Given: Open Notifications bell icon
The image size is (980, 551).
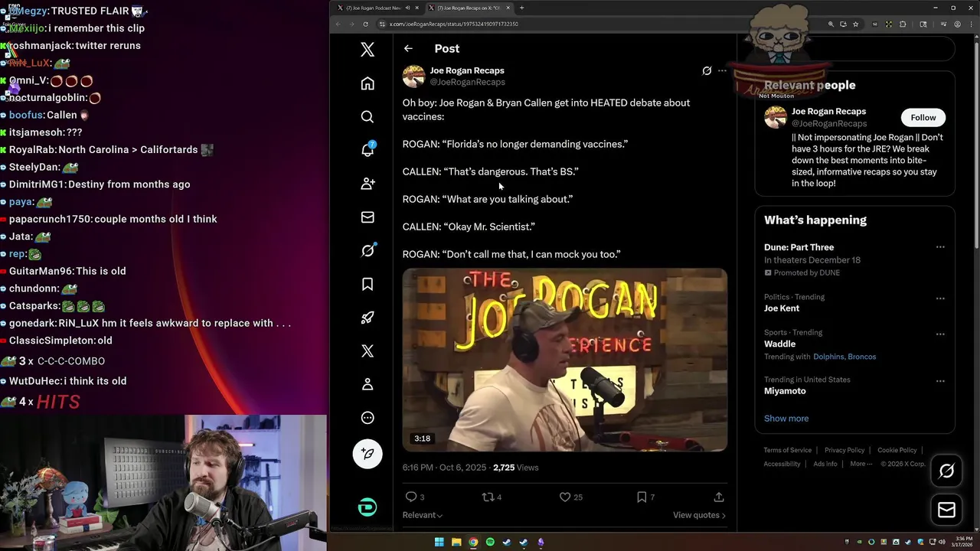Looking at the screenshot, I should [367, 150].
